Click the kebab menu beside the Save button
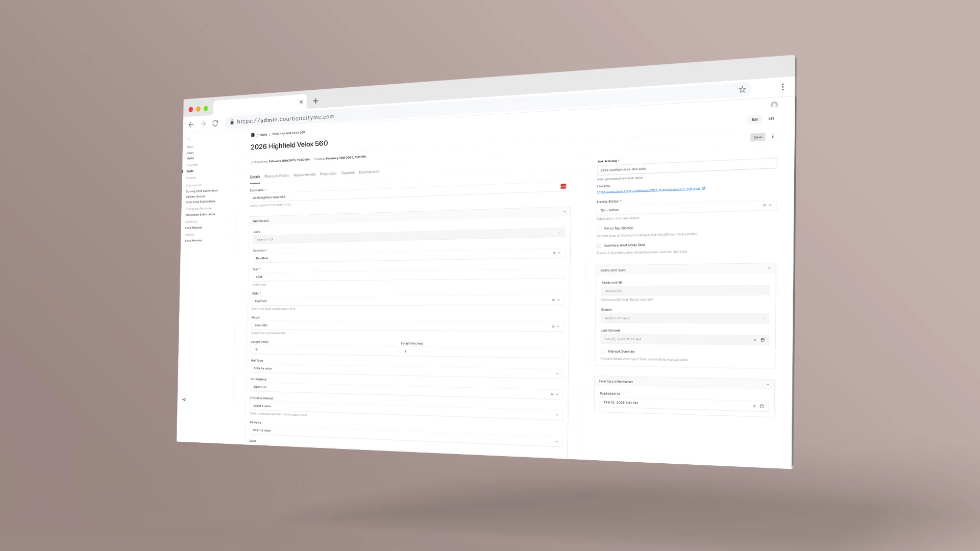 click(773, 137)
